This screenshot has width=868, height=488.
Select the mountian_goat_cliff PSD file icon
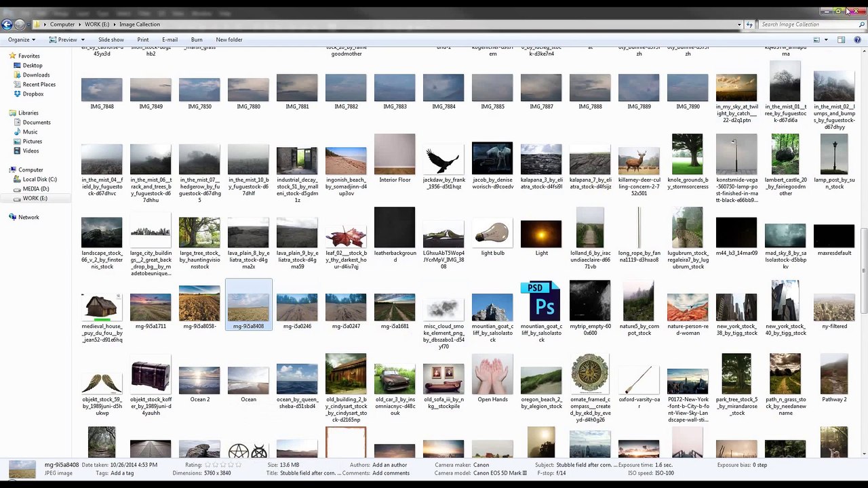[541, 301]
